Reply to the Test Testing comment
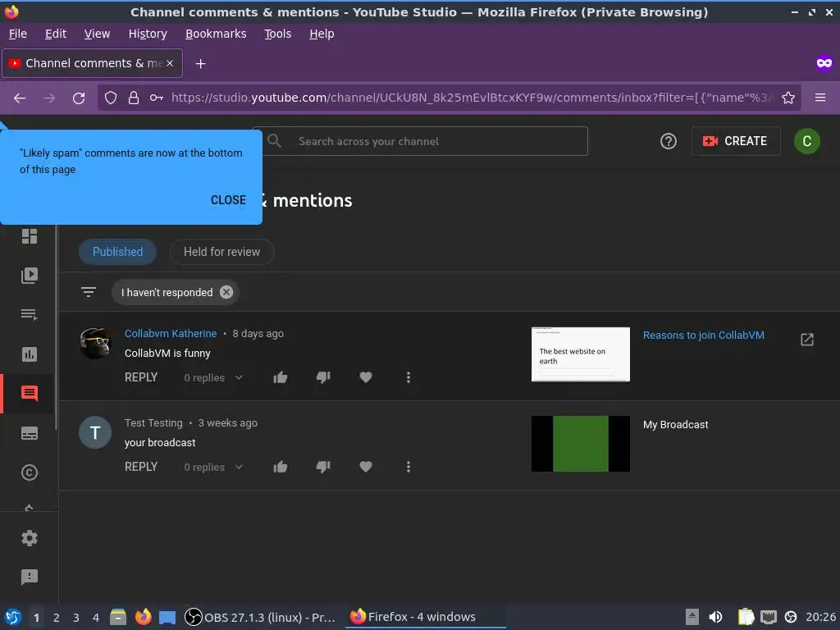Image resolution: width=840 pixels, height=630 pixels. pyautogui.click(x=141, y=467)
